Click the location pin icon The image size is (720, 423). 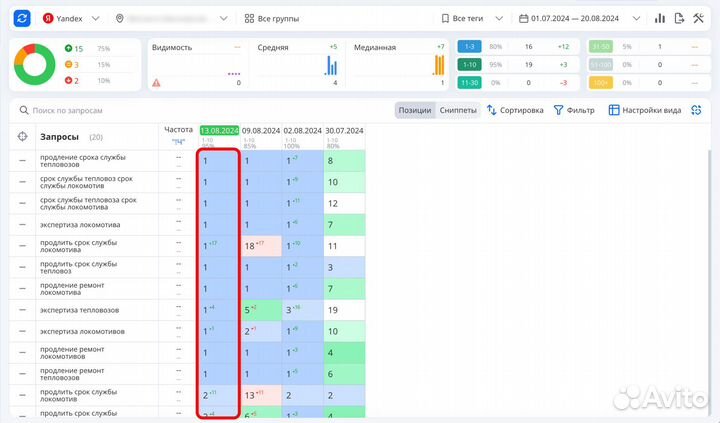(120, 18)
